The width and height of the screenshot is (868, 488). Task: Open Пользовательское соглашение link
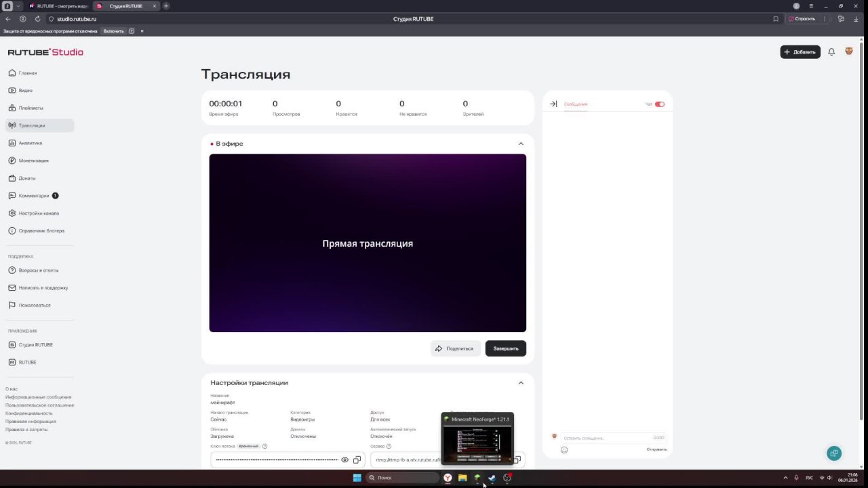pos(40,405)
